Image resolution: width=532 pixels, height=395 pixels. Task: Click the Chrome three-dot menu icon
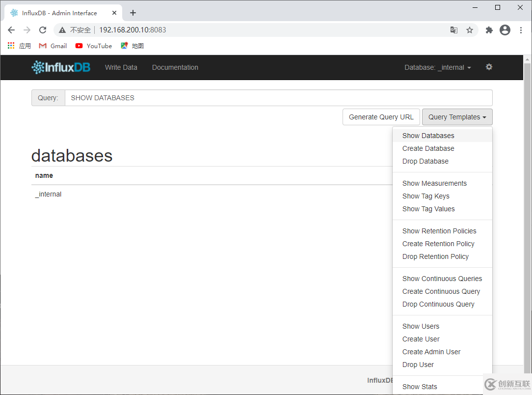[x=521, y=30]
